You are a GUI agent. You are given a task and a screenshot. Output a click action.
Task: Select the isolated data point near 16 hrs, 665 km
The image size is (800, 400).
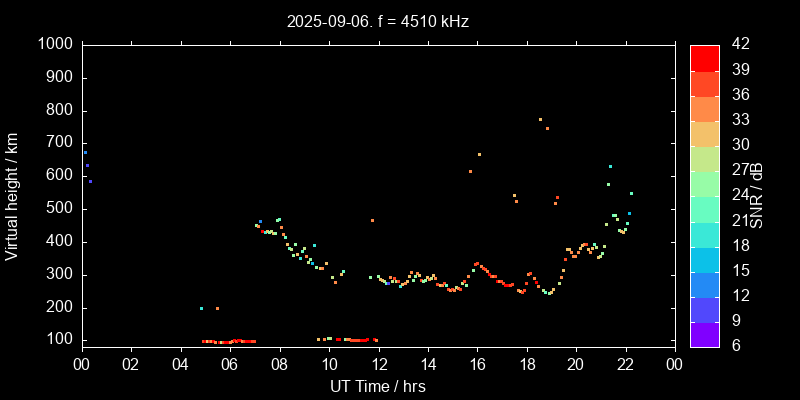coord(479,154)
